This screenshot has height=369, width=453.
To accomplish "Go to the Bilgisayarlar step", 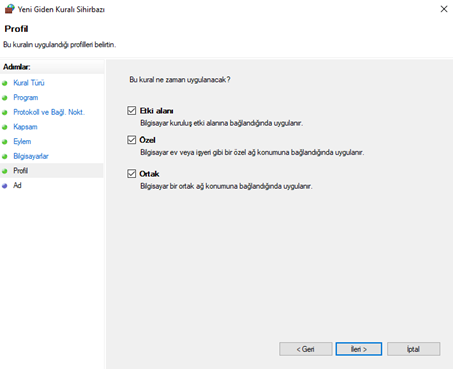I will [31, 156].
